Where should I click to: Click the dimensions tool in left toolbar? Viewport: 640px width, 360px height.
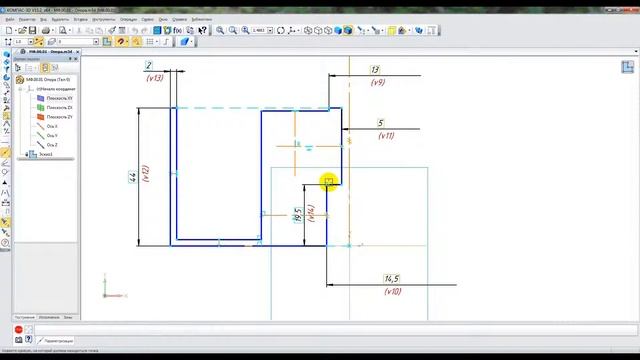pos(5,203)
